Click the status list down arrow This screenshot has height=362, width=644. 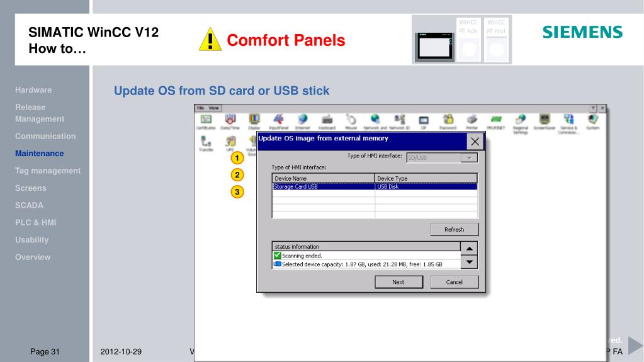(x=469, y=262)
